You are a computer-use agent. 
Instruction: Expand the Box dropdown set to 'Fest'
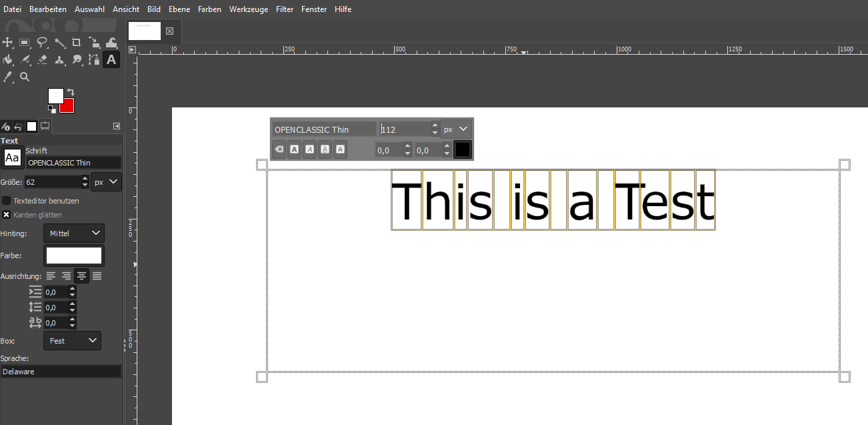pyautogui.click(x=72, y=341)
